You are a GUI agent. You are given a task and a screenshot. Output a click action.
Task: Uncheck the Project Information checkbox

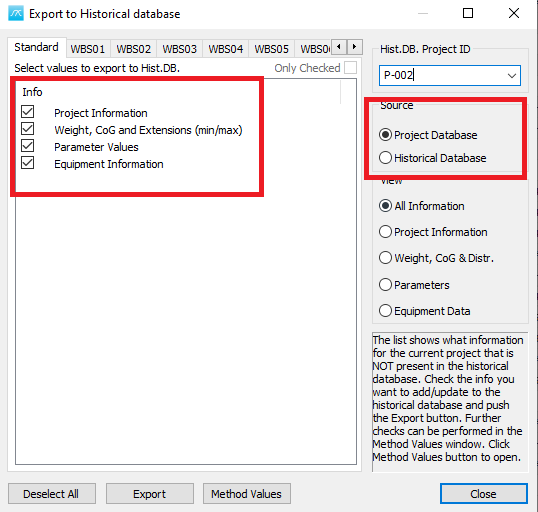[x=27, y=112]
